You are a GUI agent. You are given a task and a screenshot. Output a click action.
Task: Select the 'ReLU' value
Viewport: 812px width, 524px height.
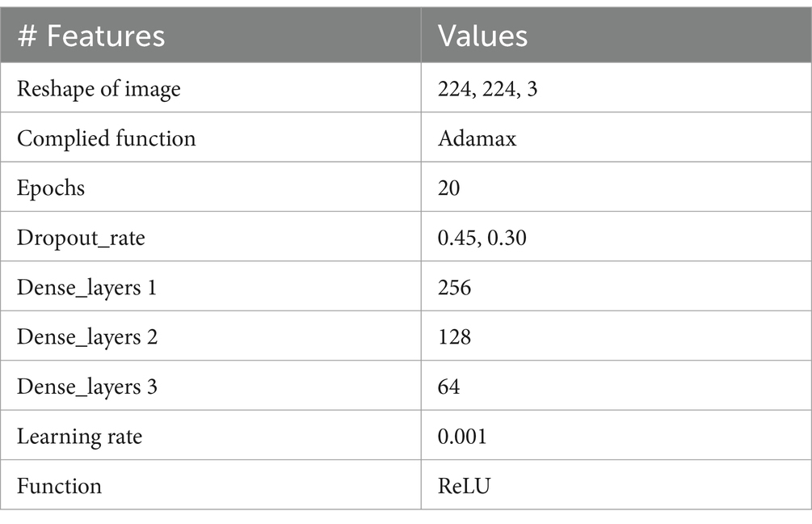click(x=464, y=486)
